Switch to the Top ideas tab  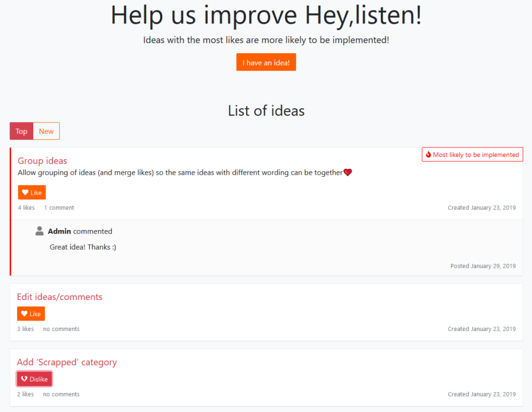tap(22, 131)
